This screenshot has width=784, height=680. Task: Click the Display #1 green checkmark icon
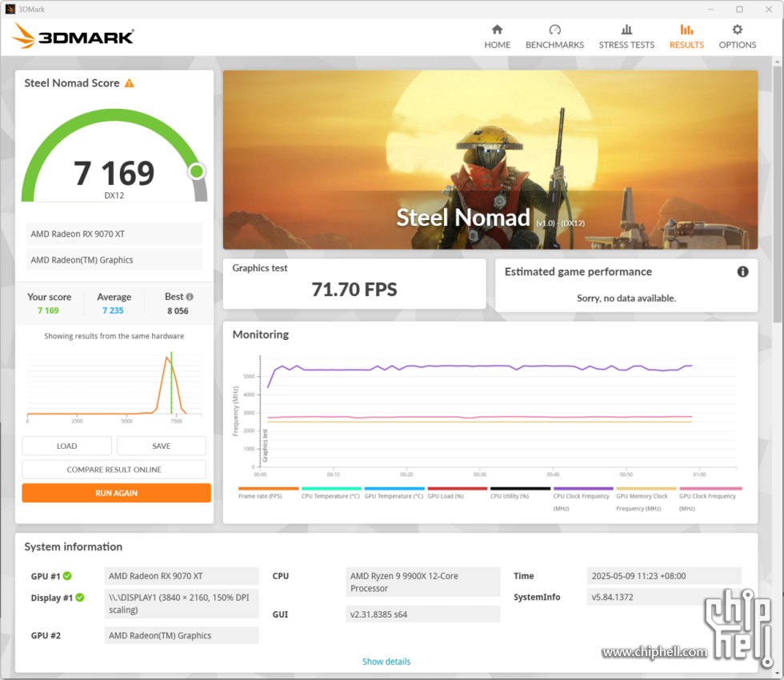(80, 598)
